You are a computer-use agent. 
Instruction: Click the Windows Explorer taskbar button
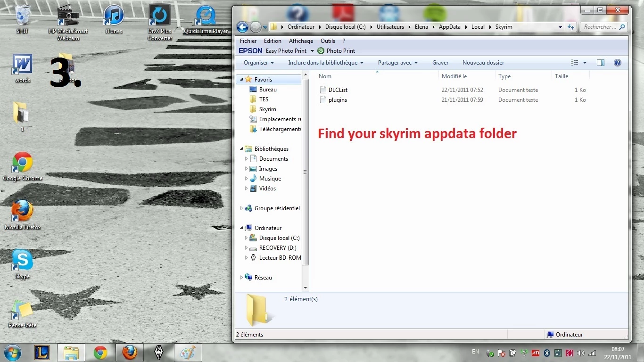(71, 353)
